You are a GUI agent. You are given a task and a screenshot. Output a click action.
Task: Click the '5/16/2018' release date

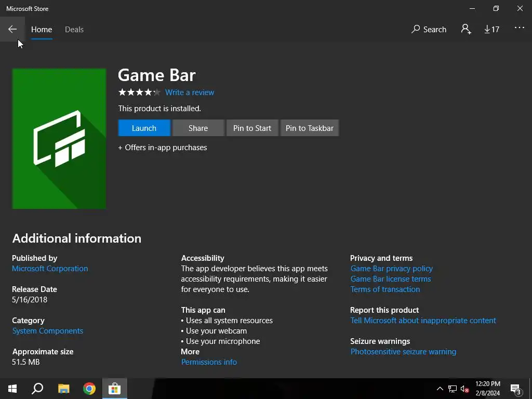[x=30, y=300]
